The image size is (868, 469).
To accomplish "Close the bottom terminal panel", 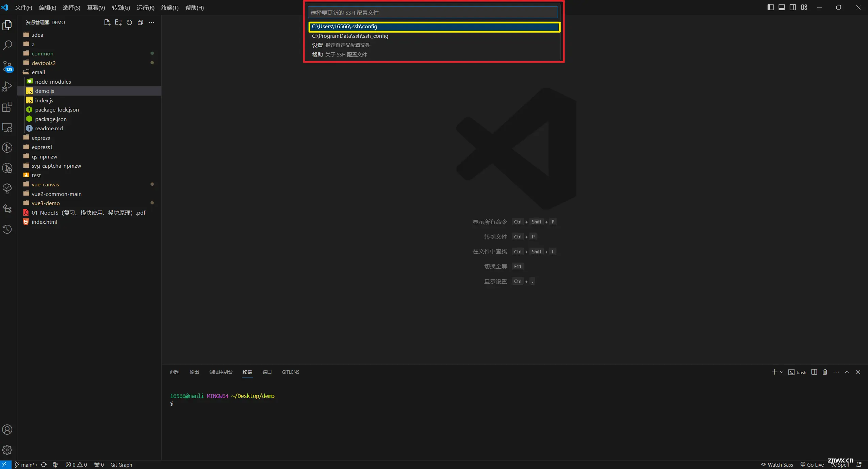I will [858, 372].
